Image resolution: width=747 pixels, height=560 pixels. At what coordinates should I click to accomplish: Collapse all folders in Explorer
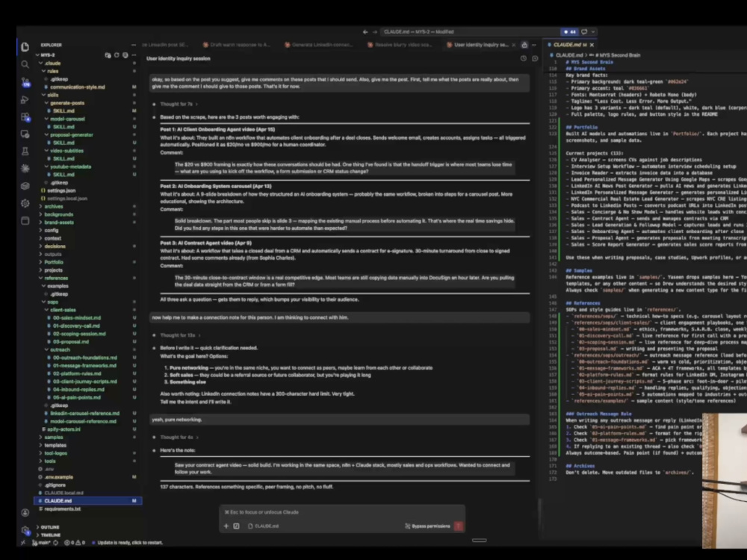click(125, 55)
